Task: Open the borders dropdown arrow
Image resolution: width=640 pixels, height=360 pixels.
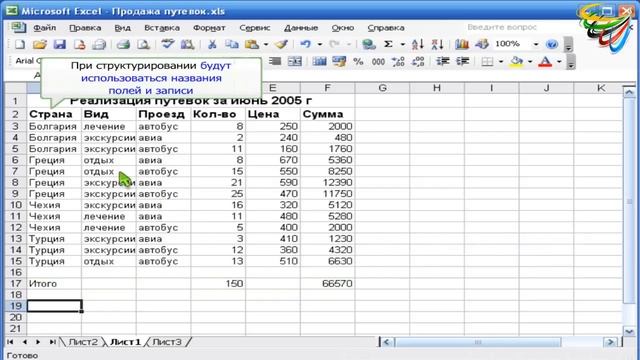Action: tap(501, 62)
